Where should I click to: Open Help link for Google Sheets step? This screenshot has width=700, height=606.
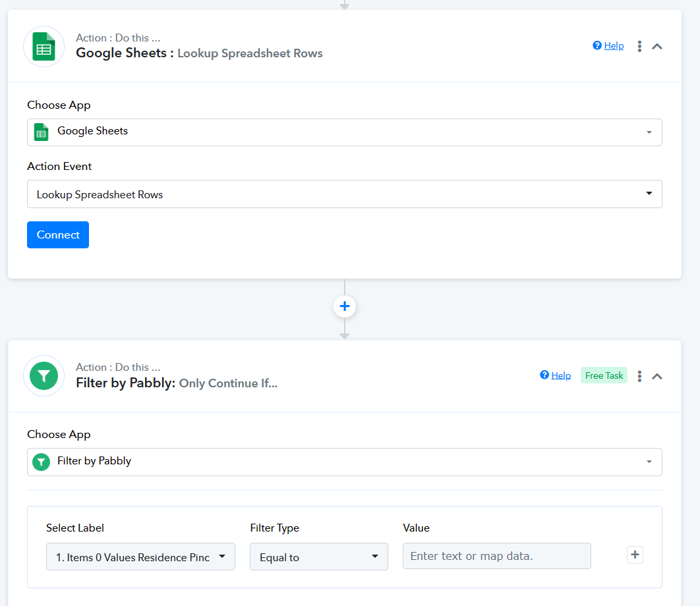click(614, 45)
